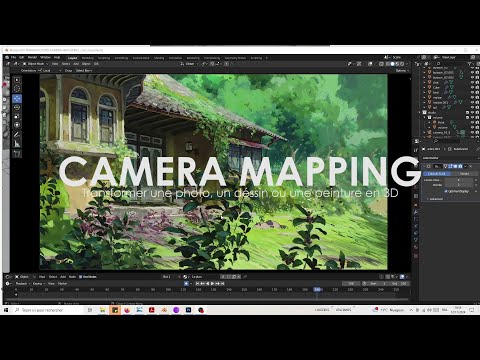Expand the Advanced section of modifier
Viewport: 480px width, 360px height.
(x=436, y=199)
